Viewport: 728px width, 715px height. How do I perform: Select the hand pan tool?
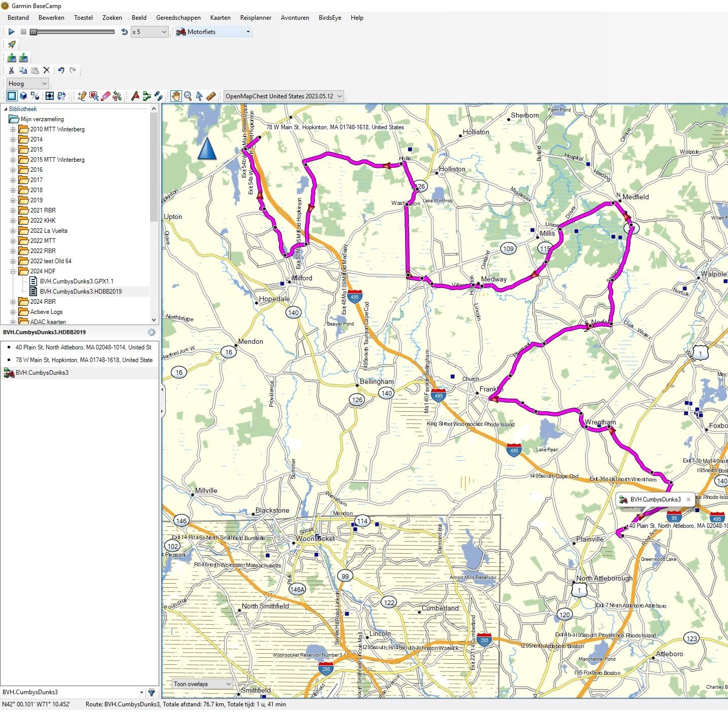click(x=175, y=96)
